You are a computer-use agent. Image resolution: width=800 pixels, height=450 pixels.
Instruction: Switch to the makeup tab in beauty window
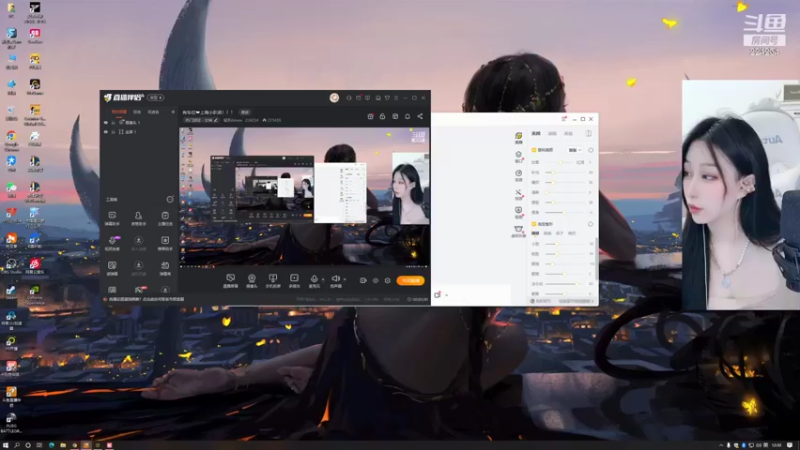click(x=568, y=133)
